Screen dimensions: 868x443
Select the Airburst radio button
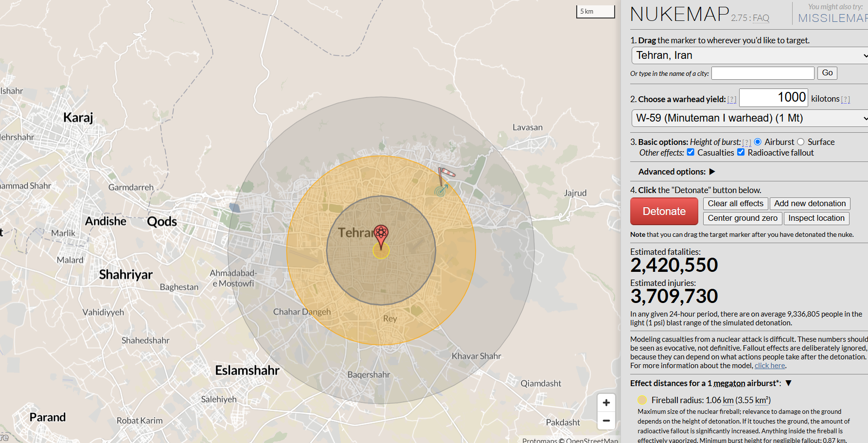click(758, 142)
